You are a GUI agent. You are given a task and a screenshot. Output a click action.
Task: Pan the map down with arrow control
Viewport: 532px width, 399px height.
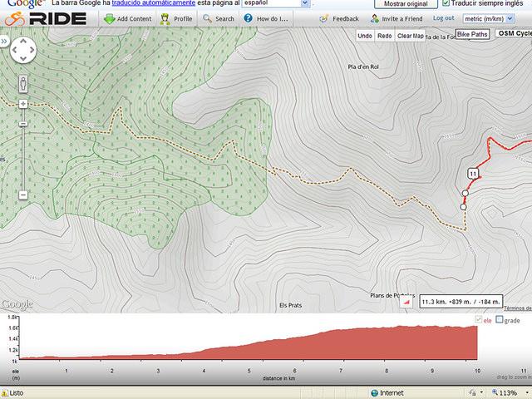coord(23,59)
